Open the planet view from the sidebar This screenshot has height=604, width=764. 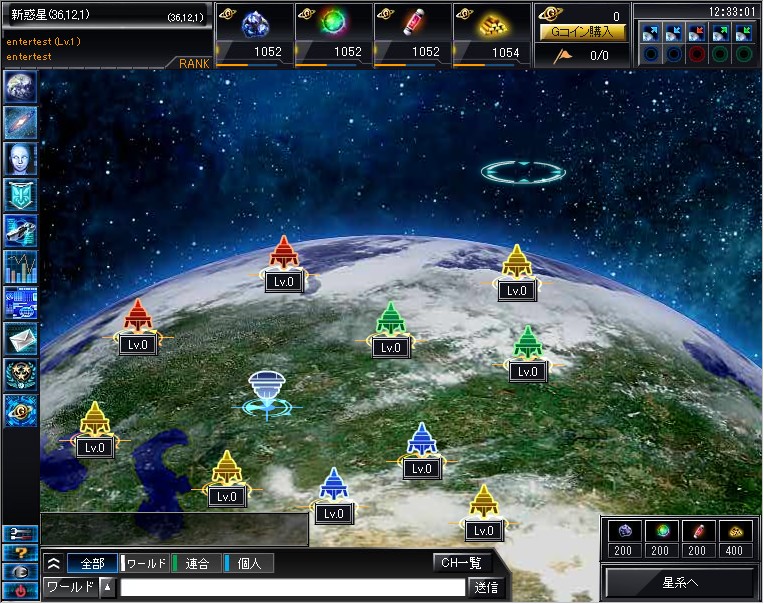[x=20, y=87]
